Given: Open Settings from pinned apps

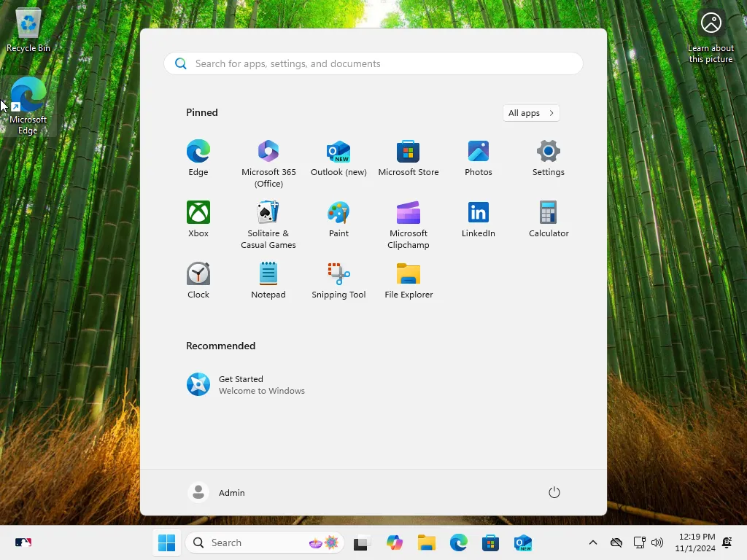Looking at the screenshot, I should point(549,158).
